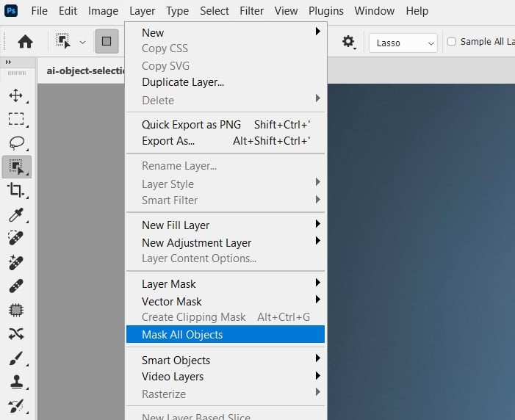515x420 pixels.
Task: Select the Lasso tool in toolbar
Action: (17, 143)
